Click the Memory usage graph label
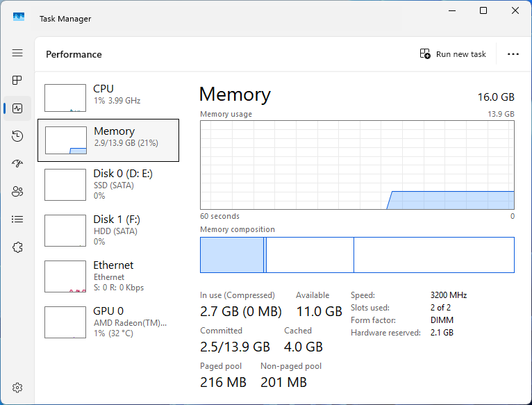 (x=226, y=114)
